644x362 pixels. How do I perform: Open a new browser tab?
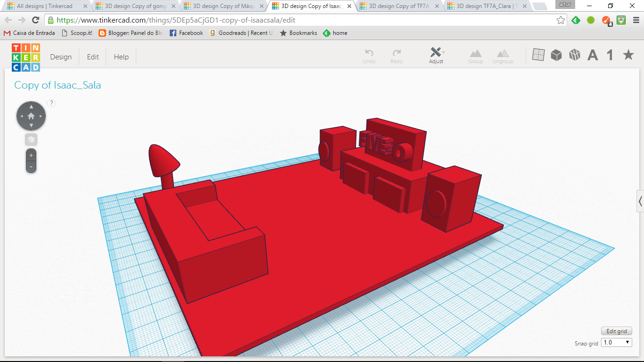click(540, 7)
